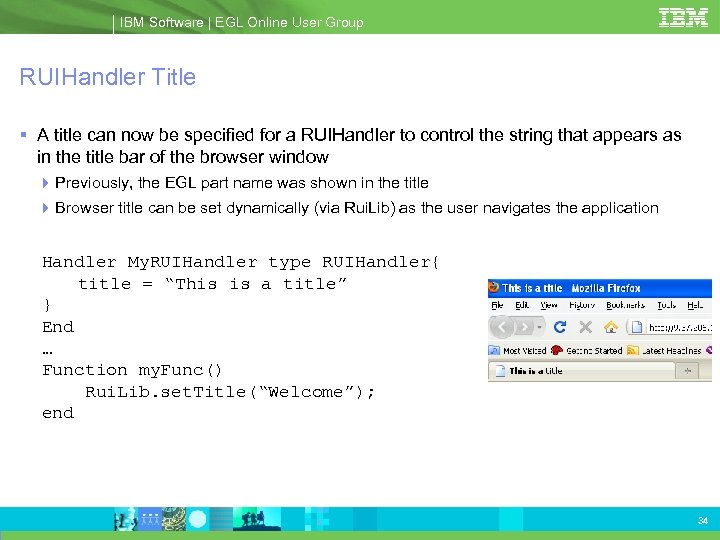Image resolution: width=720 pixels, height=540 pixels.
Task: Open the File menu in Firefox
Action: 497,305
